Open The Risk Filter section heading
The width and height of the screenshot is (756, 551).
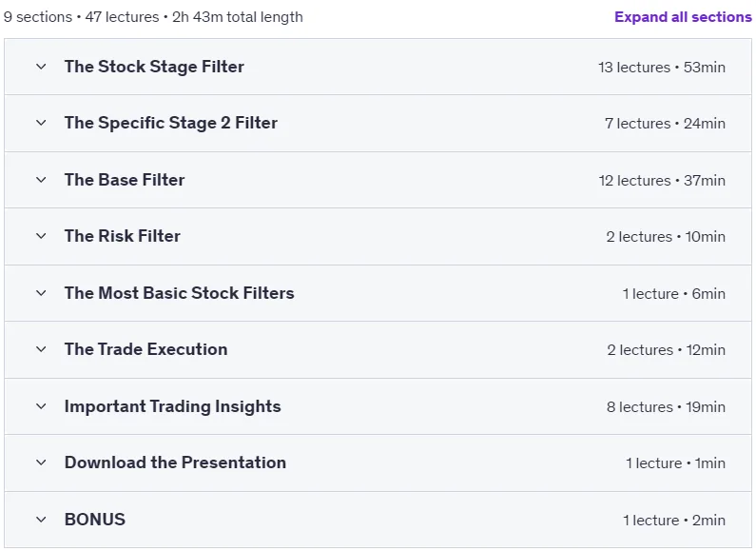[123, 236]
